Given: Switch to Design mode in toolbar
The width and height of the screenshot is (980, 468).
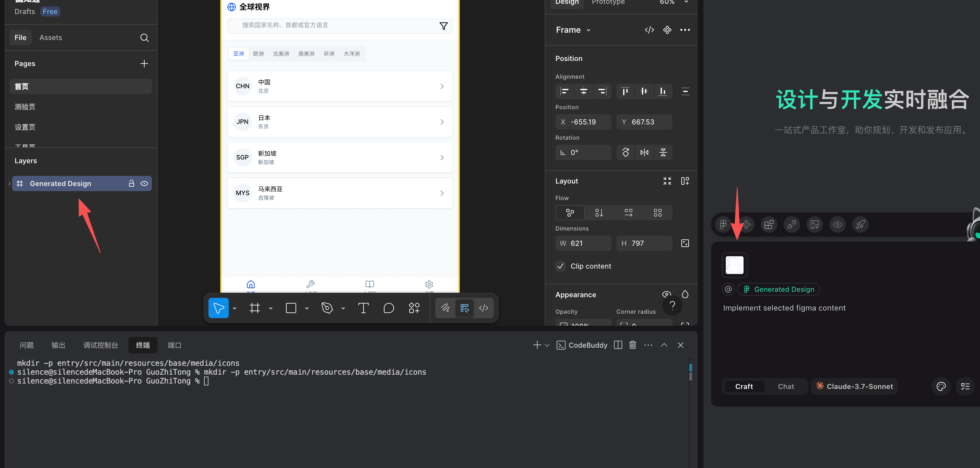Looking at the screenshot, I should [465, 308].
